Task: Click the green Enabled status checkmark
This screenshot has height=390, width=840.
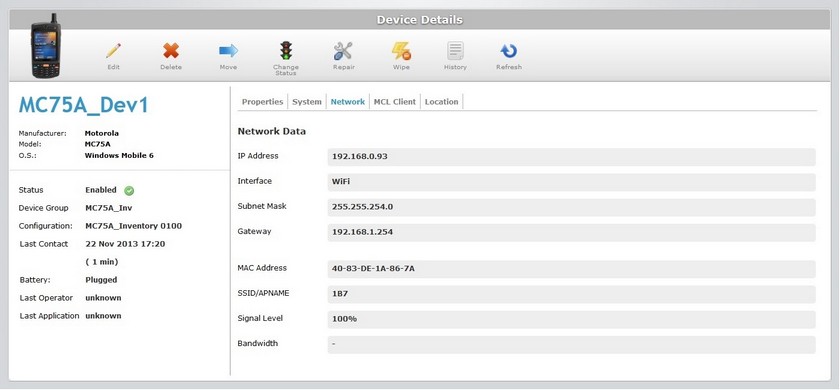Action: (x=129, y=191)
